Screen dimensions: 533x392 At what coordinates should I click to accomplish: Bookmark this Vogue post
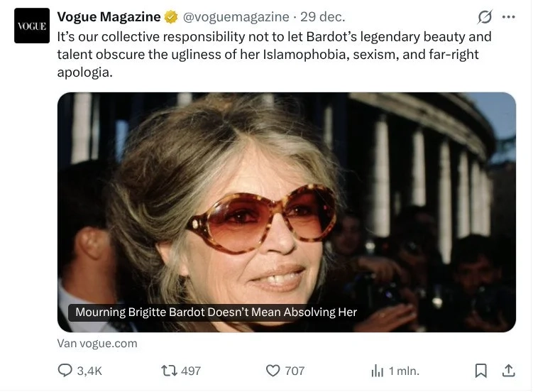click(x=480, y=371)
